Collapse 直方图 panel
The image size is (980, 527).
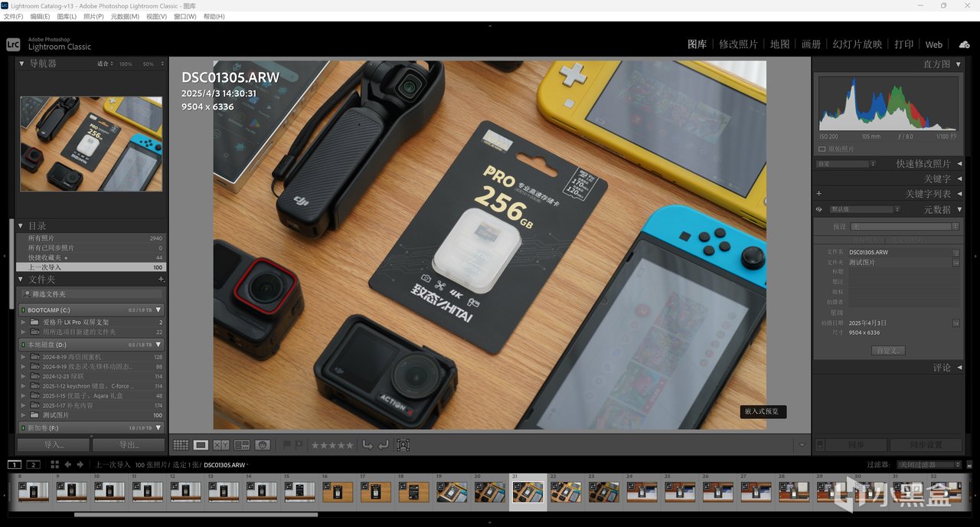(x=959, y=64)
